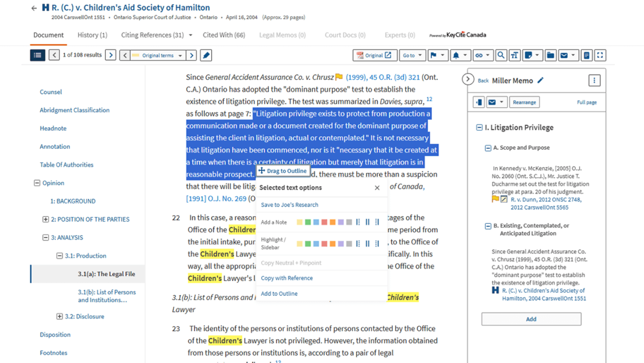Screen dimensions: 644x363
Task: Open the search magnifier in document toolbar
Action: (501, 55)
